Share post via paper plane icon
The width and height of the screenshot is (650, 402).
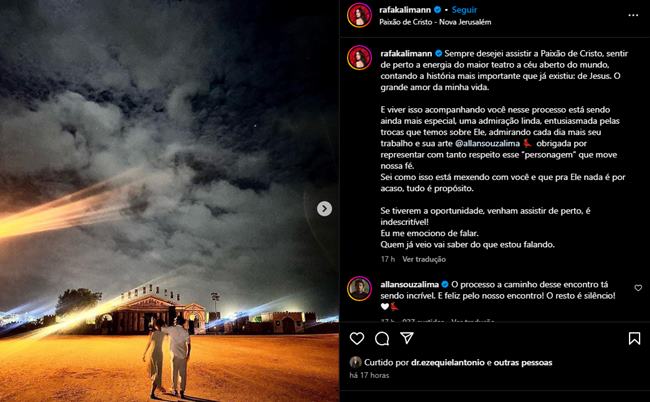[407, 338]
